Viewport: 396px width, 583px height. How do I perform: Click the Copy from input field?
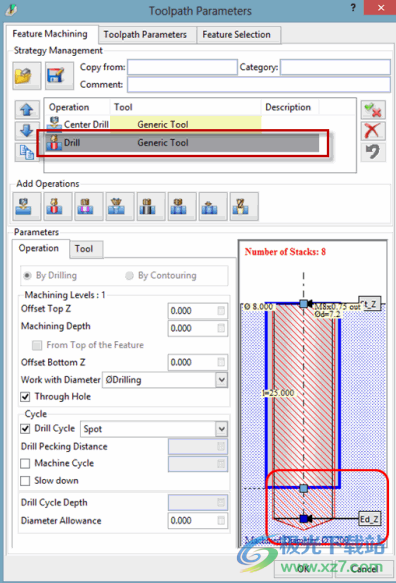(x=182, y=67)
